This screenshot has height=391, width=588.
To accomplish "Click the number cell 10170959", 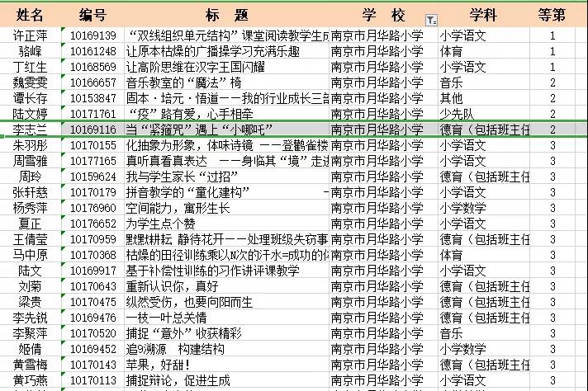I will [93, 239].
